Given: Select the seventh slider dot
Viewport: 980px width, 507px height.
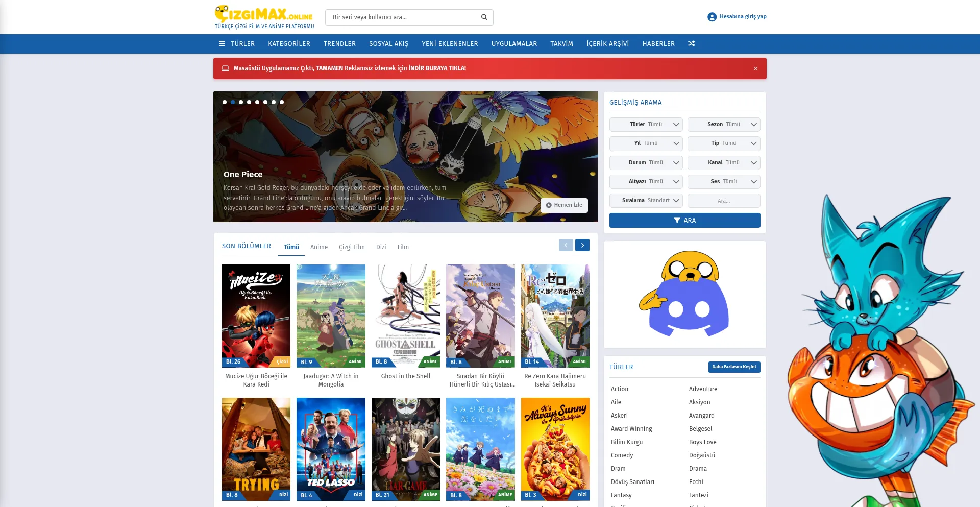Looking at the screenshot, I should pyautogui.click(x=274, y=102).
